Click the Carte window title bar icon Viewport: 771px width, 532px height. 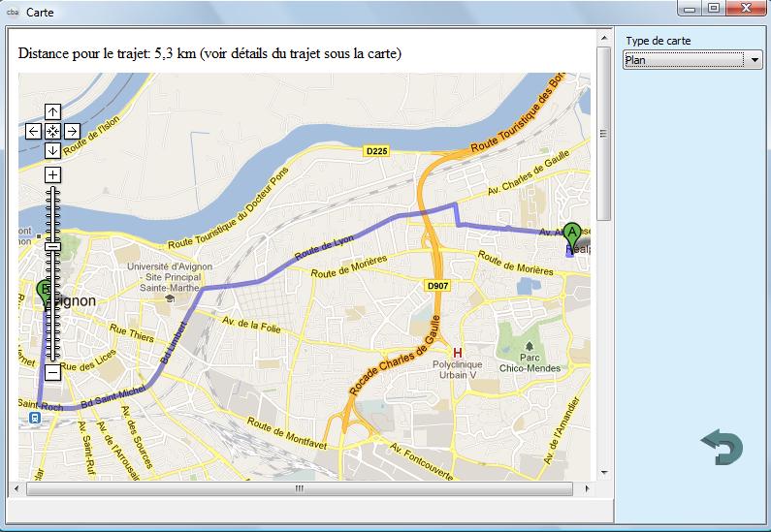(13, 13)
